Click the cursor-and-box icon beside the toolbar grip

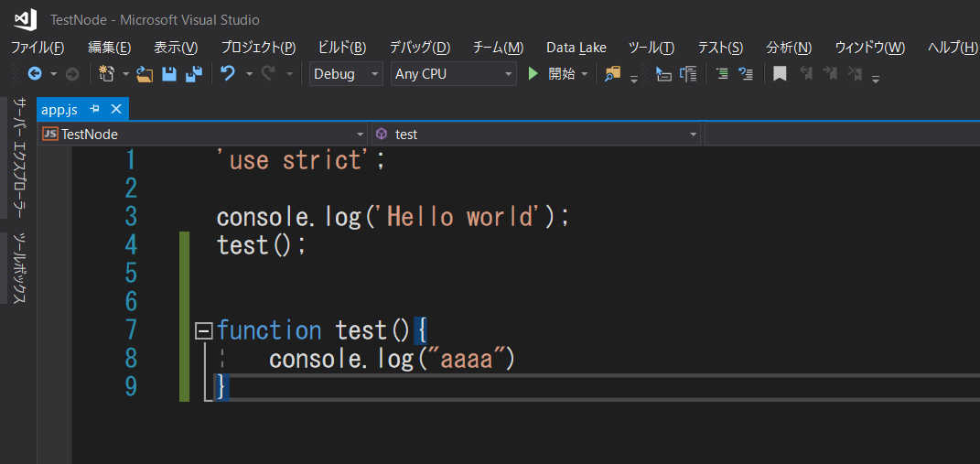(x=663, y=74)
